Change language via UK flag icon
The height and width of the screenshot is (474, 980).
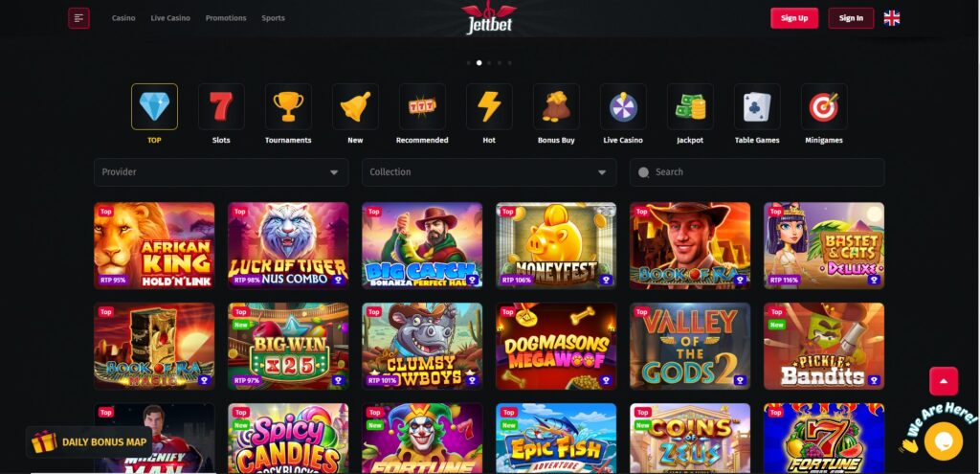pyautogui.click(x=892, y=18)
